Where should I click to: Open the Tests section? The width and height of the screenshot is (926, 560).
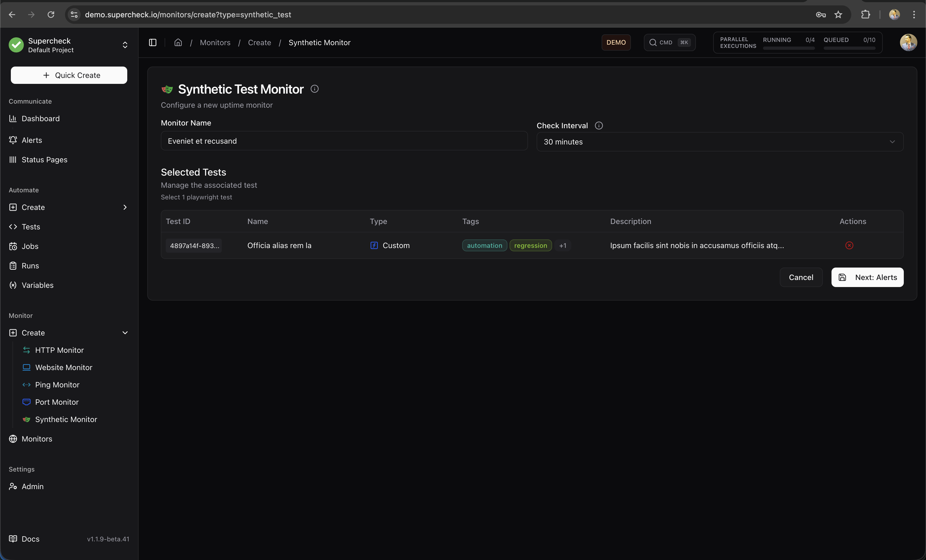[x=30, y=226]
